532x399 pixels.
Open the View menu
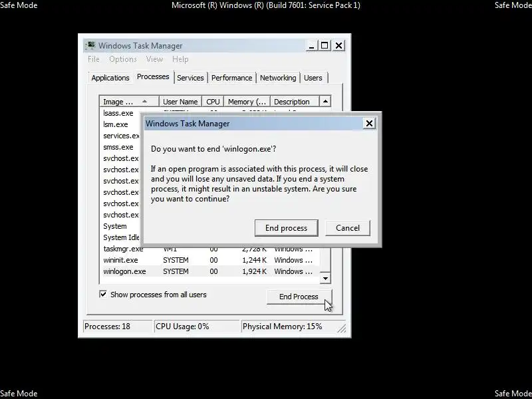(x=154, y=59)
